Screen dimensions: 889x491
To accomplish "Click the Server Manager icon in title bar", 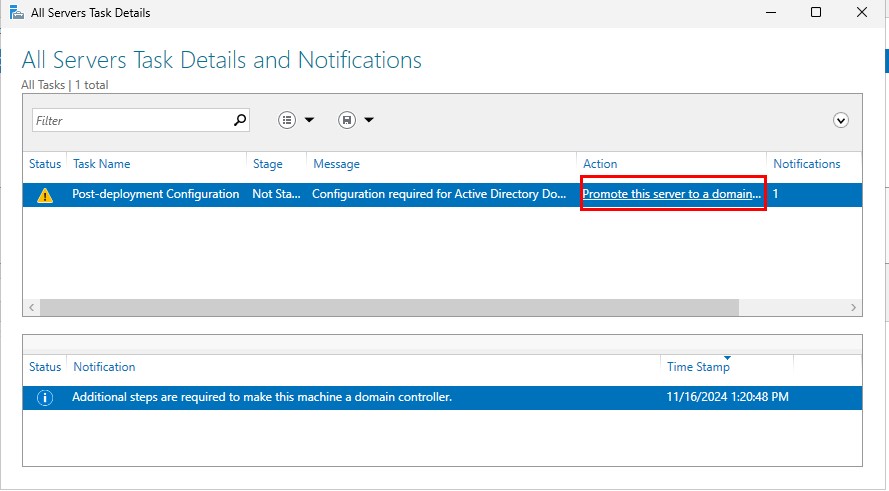I will tap(16, 13).
